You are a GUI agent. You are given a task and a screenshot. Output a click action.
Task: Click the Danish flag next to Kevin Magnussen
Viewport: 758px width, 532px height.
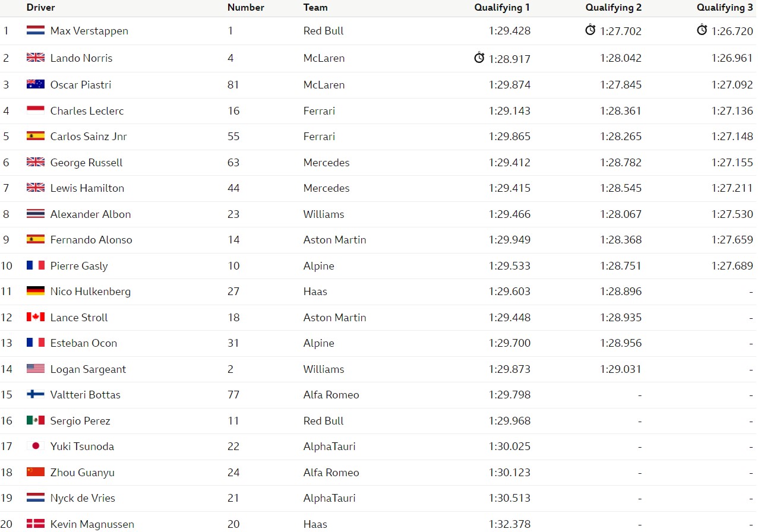[36, 524]
